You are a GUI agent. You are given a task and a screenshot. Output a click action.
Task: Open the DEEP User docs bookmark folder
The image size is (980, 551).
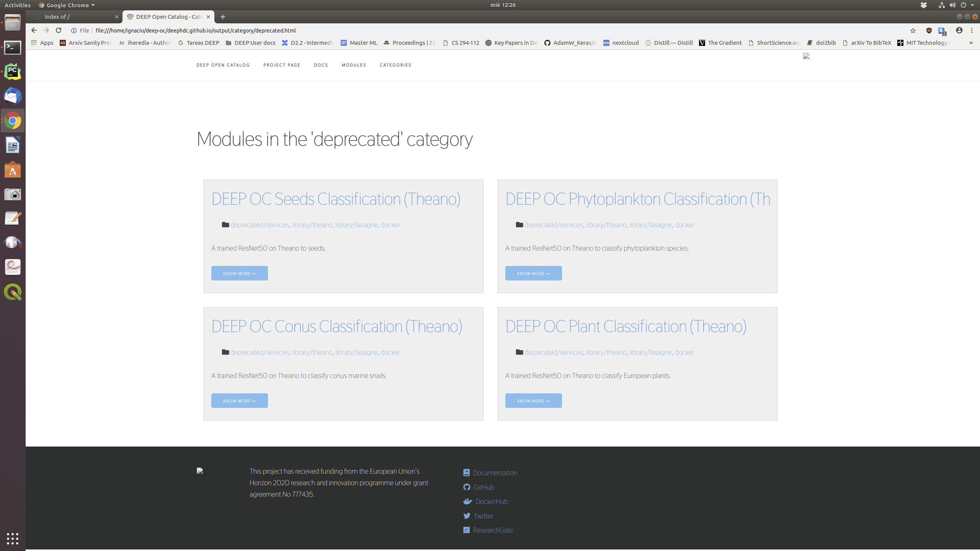[x=251, y=43]
